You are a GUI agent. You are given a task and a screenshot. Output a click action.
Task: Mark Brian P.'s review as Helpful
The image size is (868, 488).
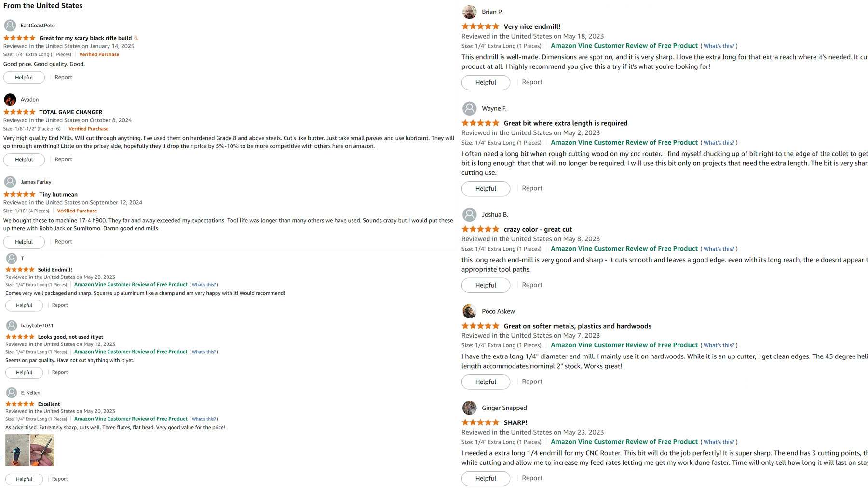pyautogui.click(x=486, y=82)
